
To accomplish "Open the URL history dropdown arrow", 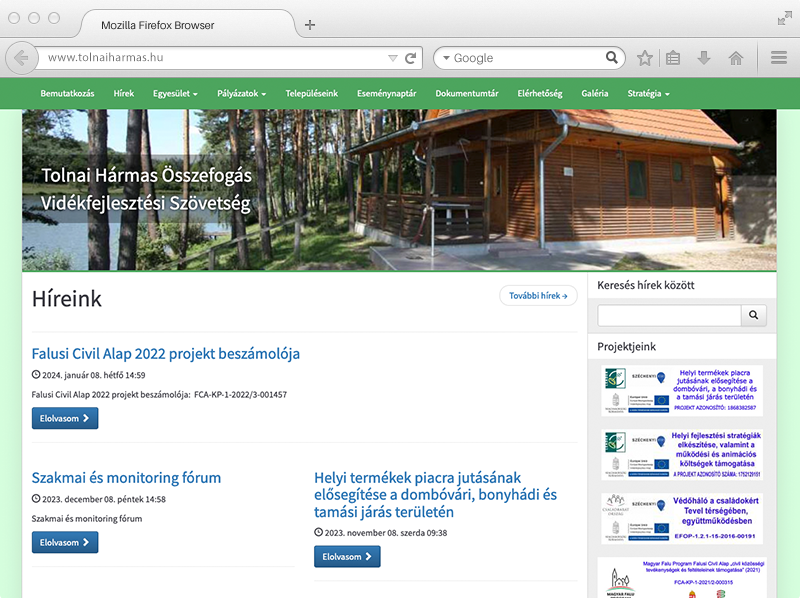I will (x=393, y=58).
